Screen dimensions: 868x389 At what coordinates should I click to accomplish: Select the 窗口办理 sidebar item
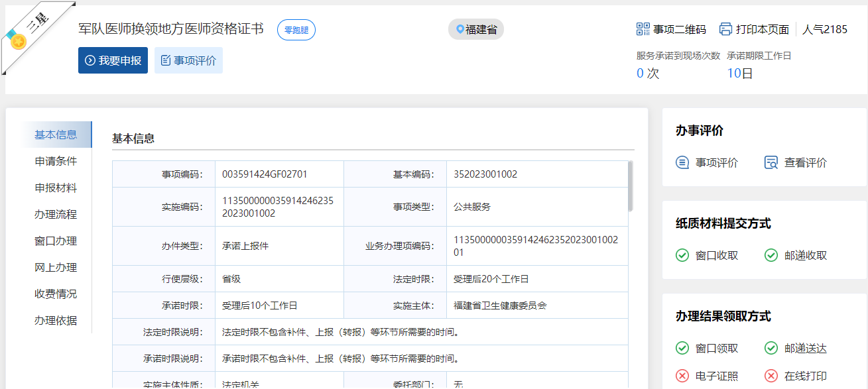[56, 241]
